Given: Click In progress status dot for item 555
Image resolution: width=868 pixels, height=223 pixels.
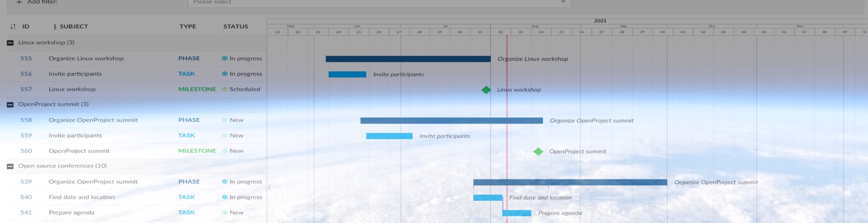Looking at the screenshot, I should (225, 58).
